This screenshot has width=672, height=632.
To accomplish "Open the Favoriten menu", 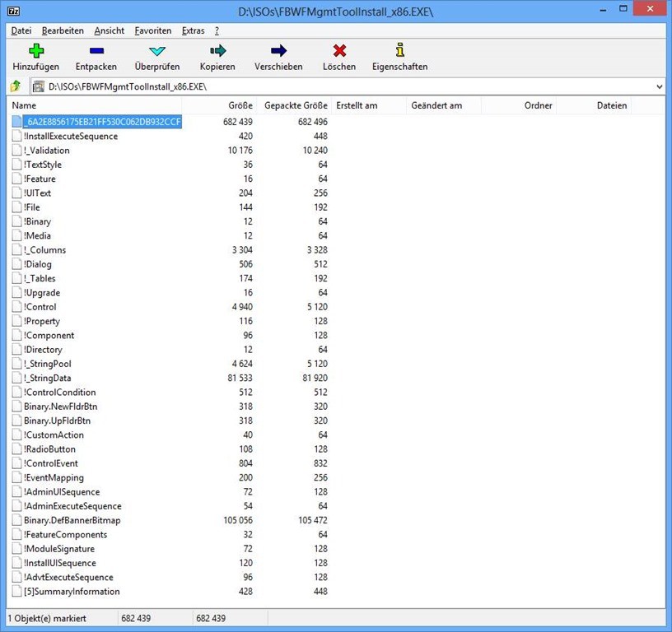I will pos(153,30).
